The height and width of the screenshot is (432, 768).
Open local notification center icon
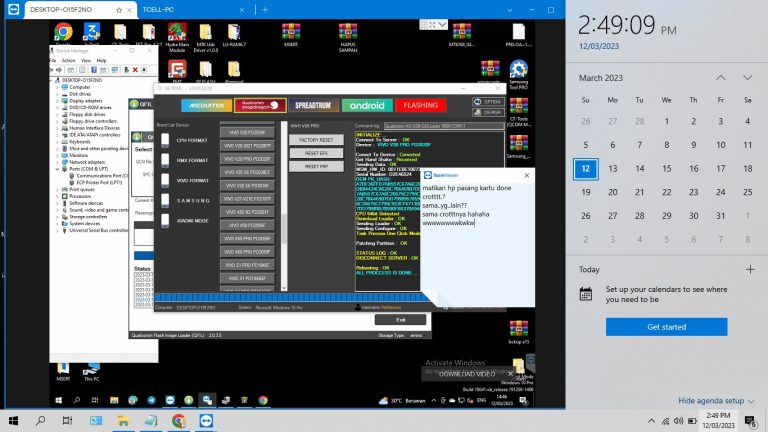tap(750, 421)
